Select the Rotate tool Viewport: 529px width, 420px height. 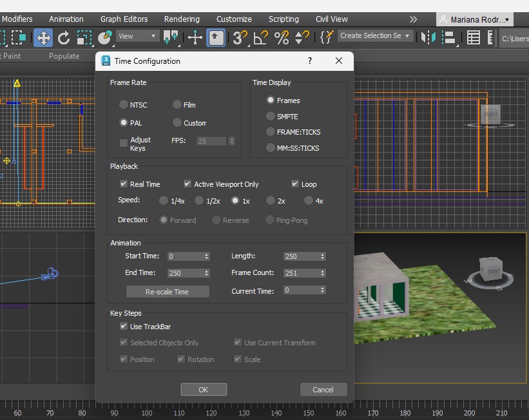pyautogui.click(x=64, y=37)
